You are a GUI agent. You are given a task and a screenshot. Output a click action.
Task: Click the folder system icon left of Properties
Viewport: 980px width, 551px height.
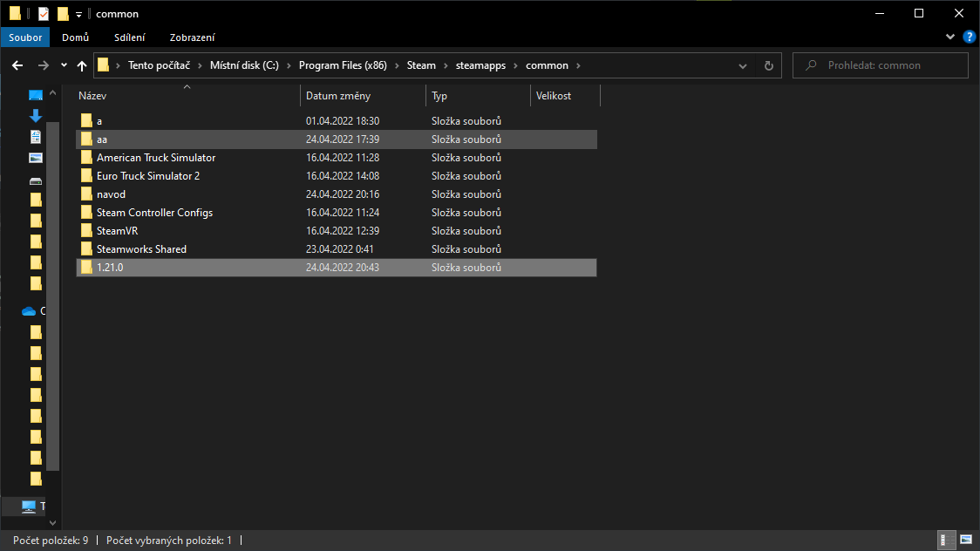pyautogui.click(x=15, y=13)
